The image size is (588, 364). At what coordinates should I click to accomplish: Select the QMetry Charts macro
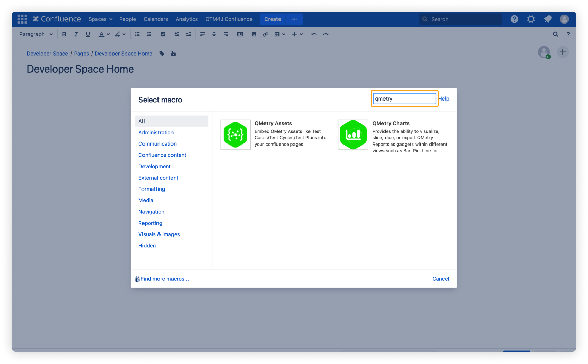[393, 135]
